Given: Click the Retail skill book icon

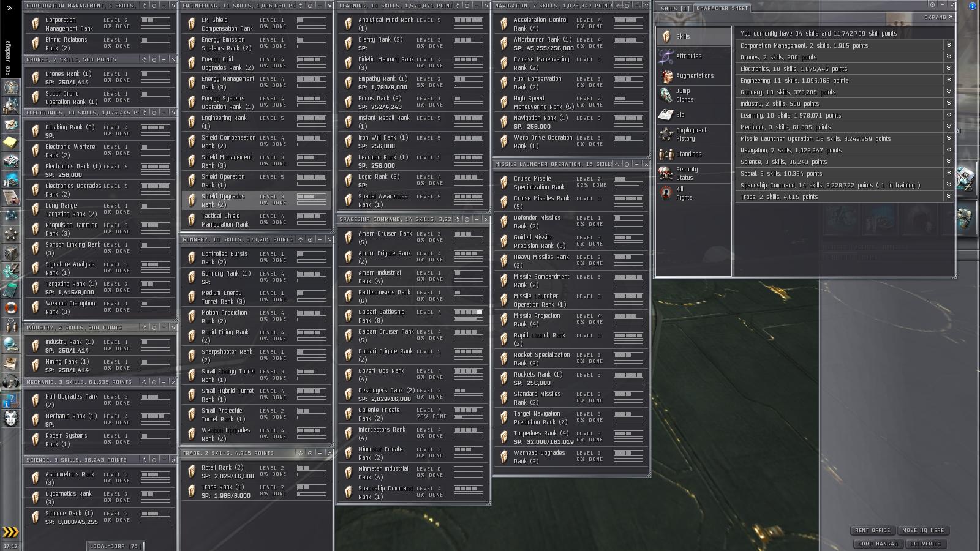Looking at the screenshot, I should coord(192,471).
